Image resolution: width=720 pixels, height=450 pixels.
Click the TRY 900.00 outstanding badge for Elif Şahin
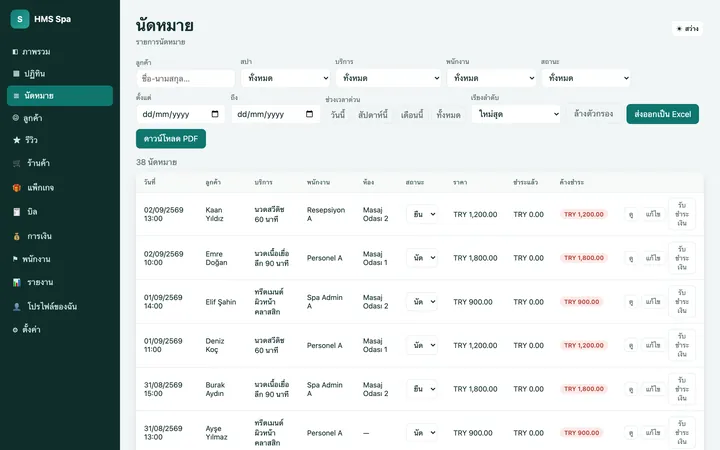tap(581, 302)
